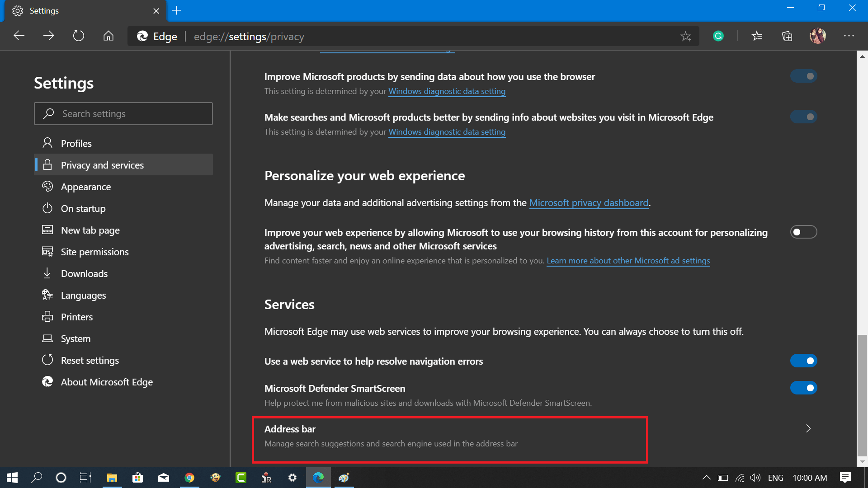
Task: Open Microsoft privacy dashboard link
Action: (589, 203)
